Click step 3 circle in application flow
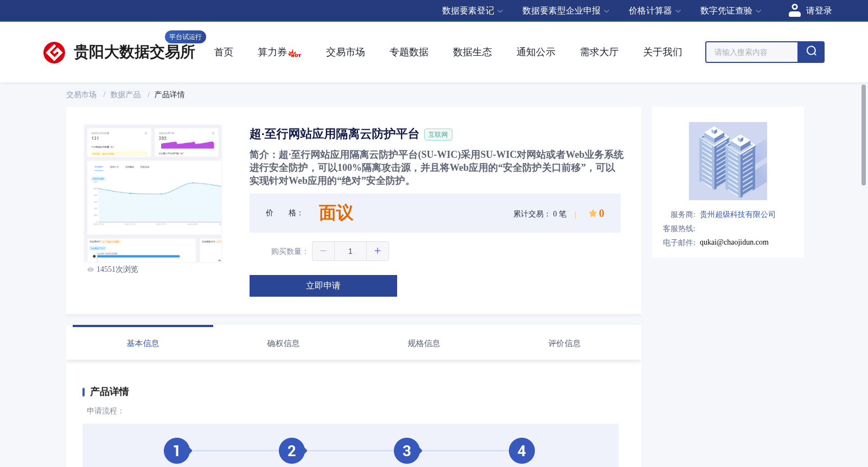868x467 pixels. [x=407, y=451]
